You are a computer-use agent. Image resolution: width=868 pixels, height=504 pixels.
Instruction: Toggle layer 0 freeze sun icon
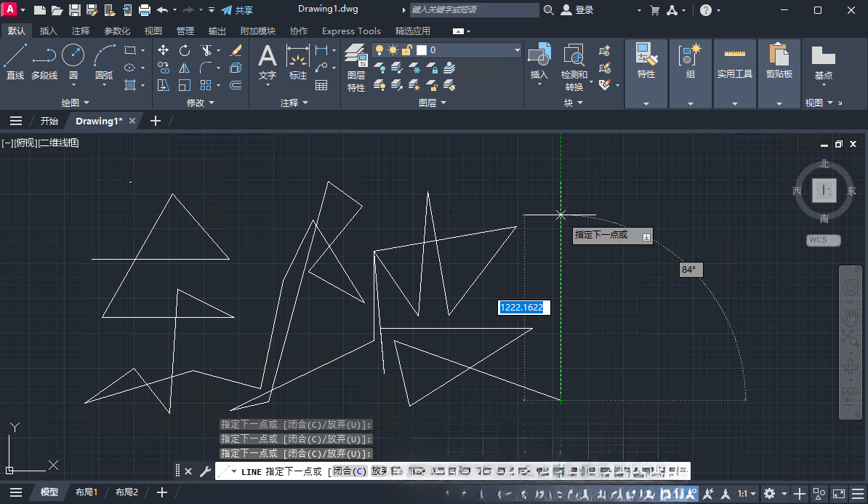393,50
